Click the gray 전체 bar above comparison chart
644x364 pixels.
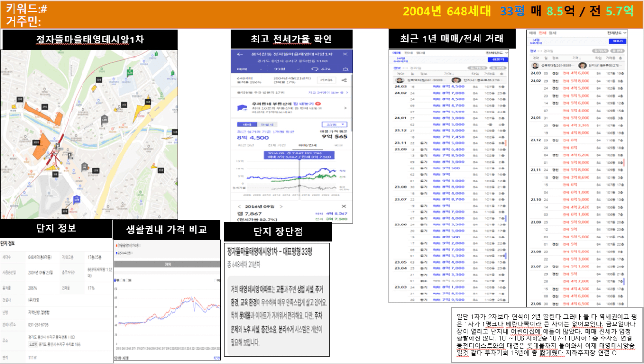pyautogui.click(x=168, y=264)
